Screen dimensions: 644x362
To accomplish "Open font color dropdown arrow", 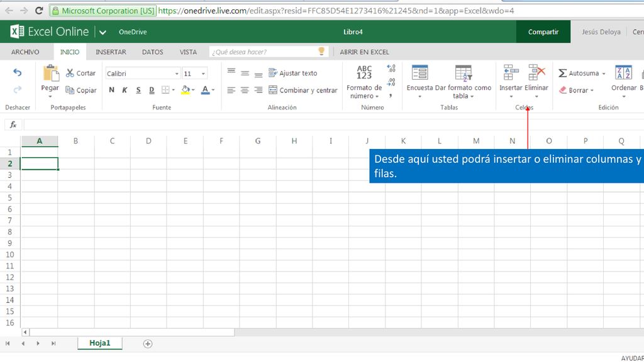I will 213,90.
